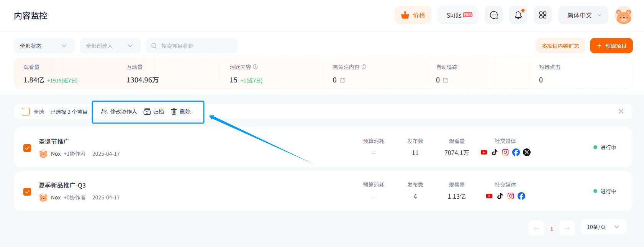644x247 pixels.
Task: Uncheck the 圣诞节推广 project checkbox
Action: [x=27, y=148]
